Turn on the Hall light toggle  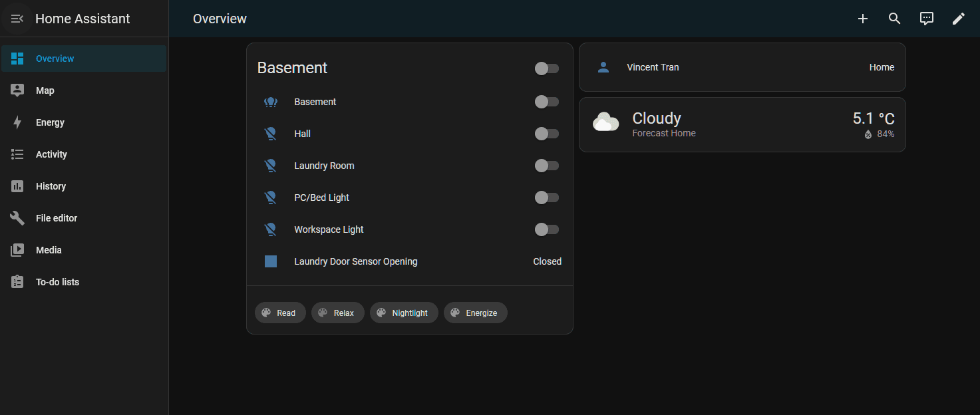point(546,134)
